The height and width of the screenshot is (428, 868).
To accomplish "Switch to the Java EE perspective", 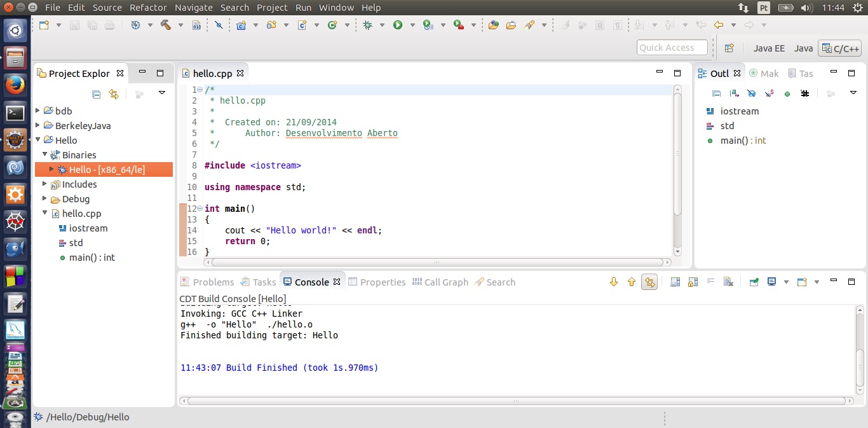I will pos(769,48).
